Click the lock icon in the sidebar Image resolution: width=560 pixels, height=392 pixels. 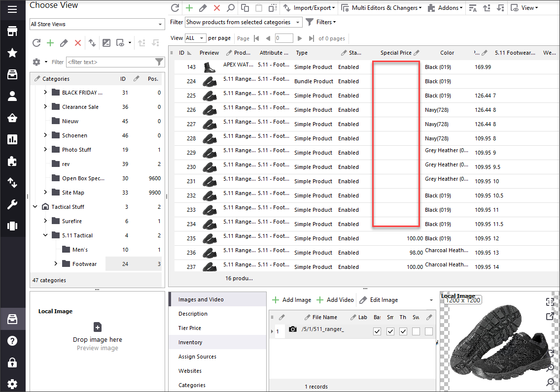pyautogui.click(x=12, y=363)
